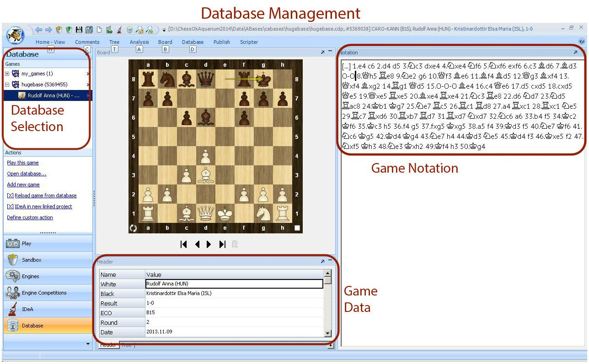Flip the board orientation icon
This screenshot has width=589, height=364.
tap(133, 229)
